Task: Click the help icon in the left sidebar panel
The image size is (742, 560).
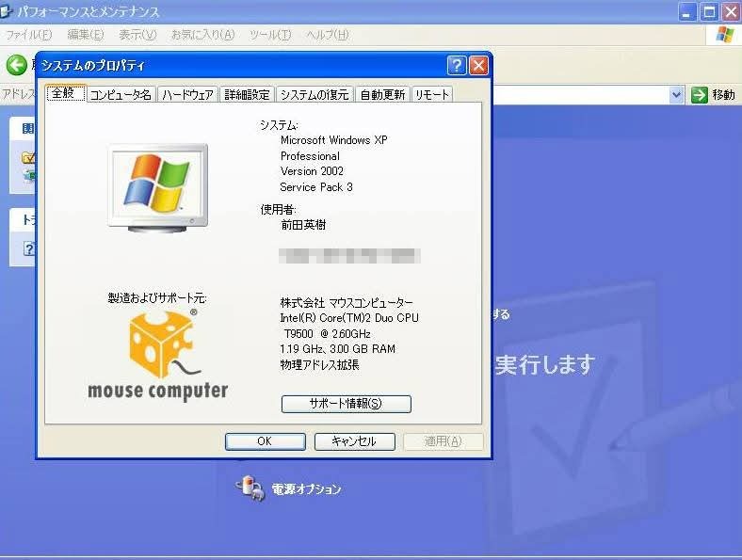Action: [29, 248]
